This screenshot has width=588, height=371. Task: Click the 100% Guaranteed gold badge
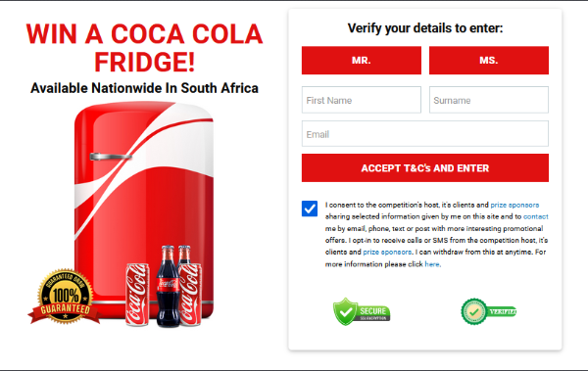tap(65, 297)
